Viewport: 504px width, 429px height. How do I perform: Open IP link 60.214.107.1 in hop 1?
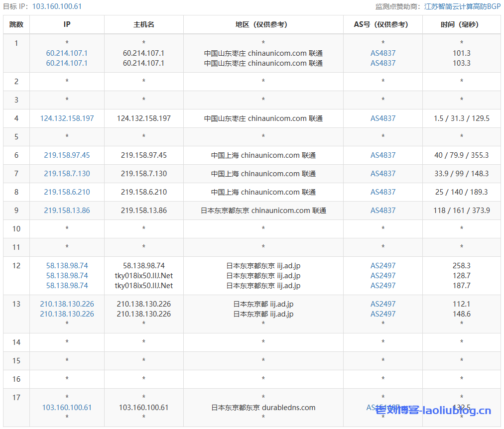67,53
